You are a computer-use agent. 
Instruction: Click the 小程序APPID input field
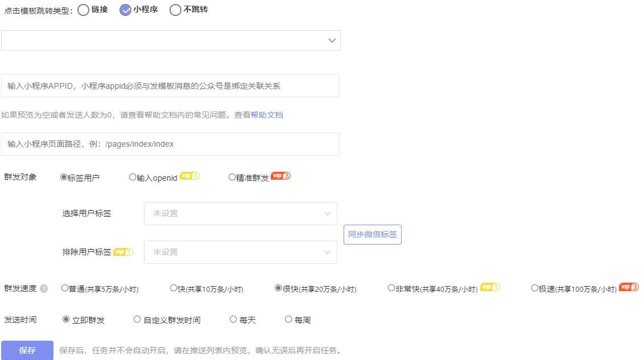pos(171,85)
